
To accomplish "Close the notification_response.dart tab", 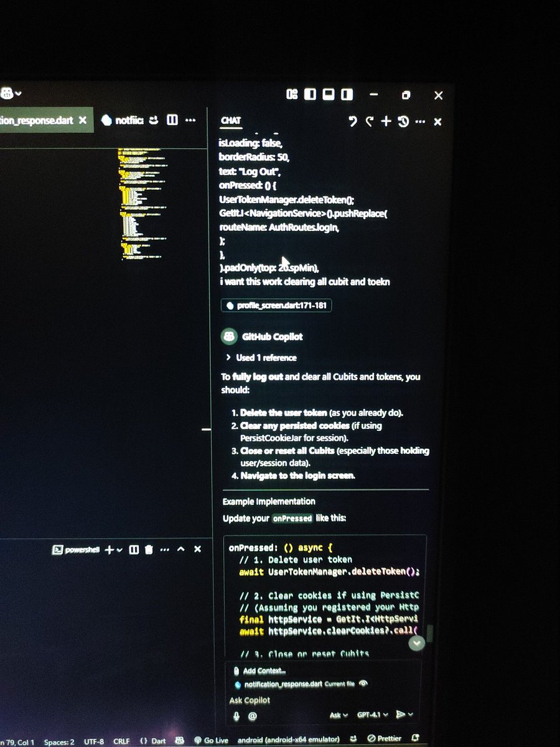I will [x=83, y=121].
